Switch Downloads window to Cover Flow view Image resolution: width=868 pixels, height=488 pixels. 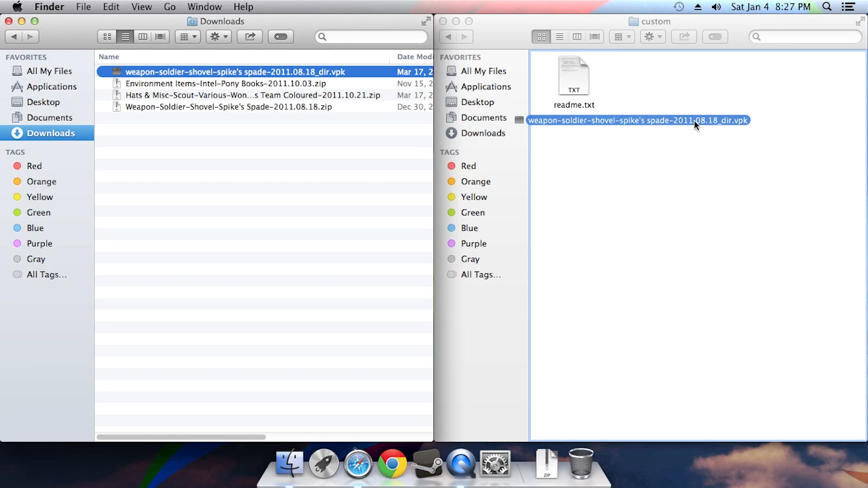pyautogui.click(x=160, y=37)
